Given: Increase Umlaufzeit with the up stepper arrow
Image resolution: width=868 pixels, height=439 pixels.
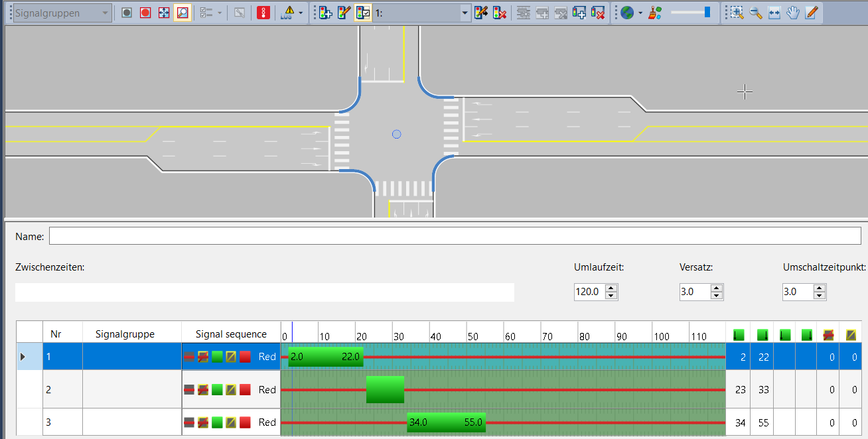Looking at the screenshot, I should click(x=611, y=288).
